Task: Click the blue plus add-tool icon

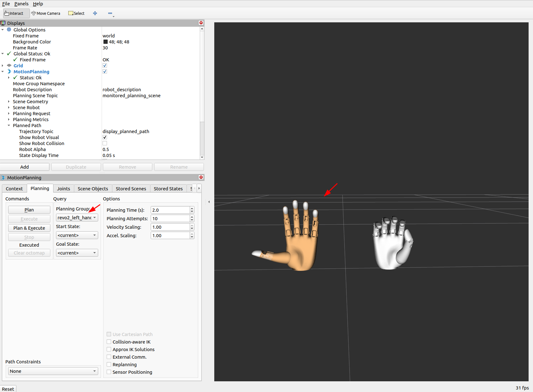Action: pyautogui.click(x=95, y=13)
